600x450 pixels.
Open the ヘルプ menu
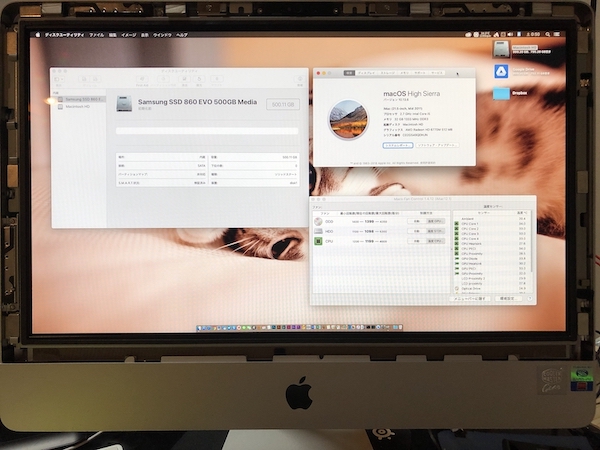pos(182,35)
